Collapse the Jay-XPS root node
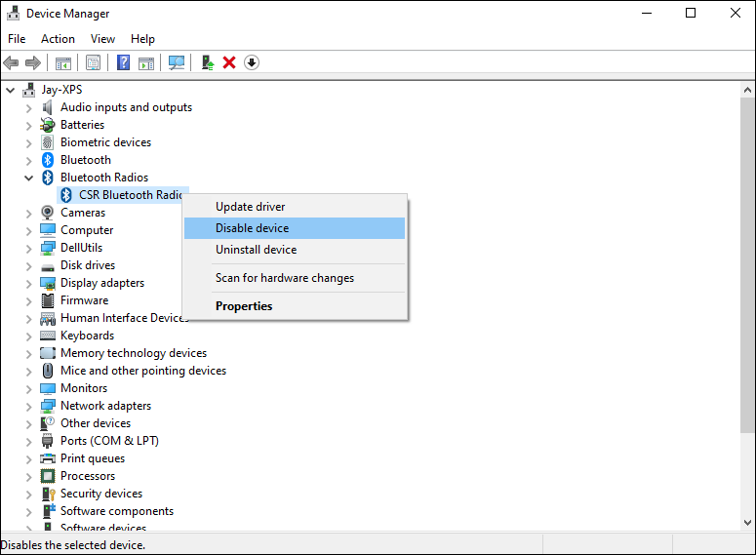This screenshot has width=756, height=555. 11,90
